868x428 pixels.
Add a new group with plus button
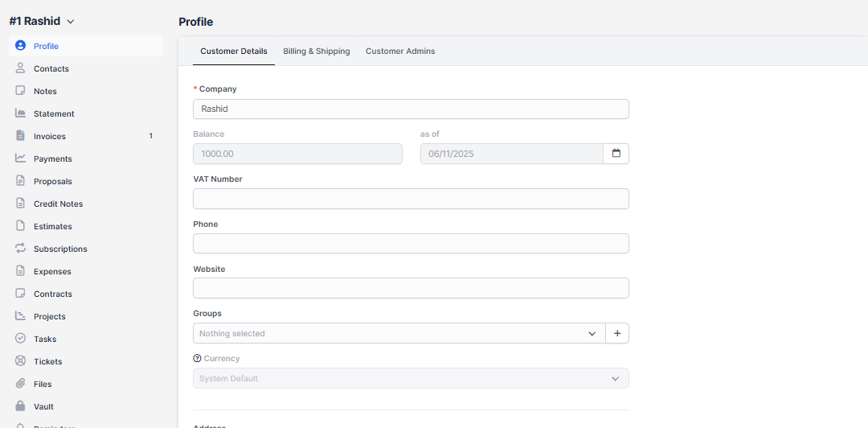tap(617, 333)
